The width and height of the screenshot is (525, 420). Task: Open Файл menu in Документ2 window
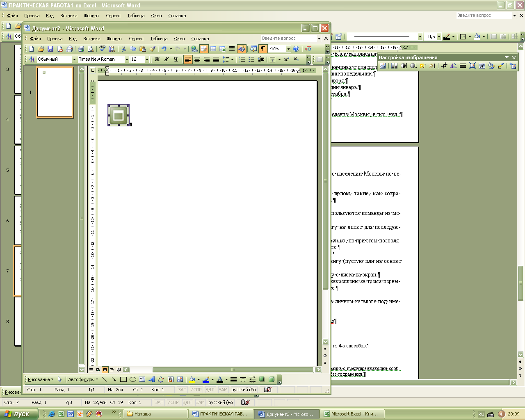35,39
